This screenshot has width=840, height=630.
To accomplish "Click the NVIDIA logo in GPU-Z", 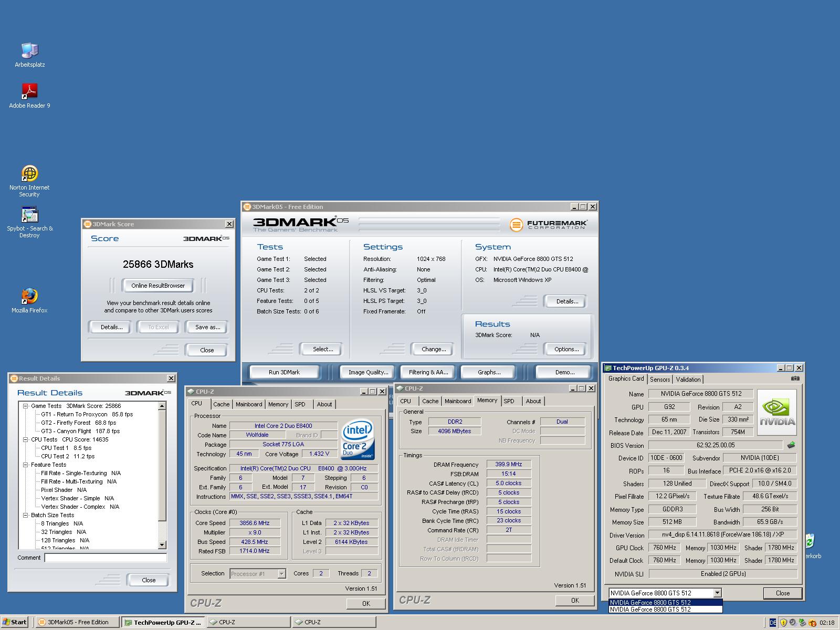I will (x=777, y=412).
